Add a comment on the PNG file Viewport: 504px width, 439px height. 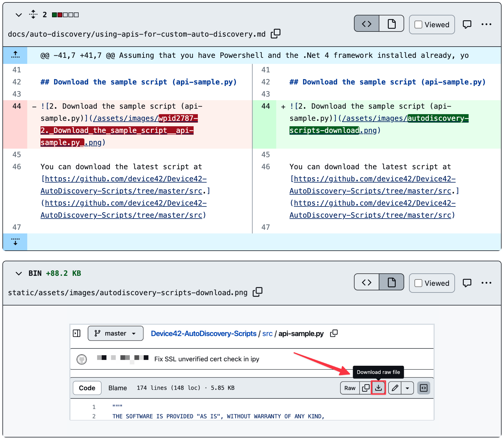point(467,283)
